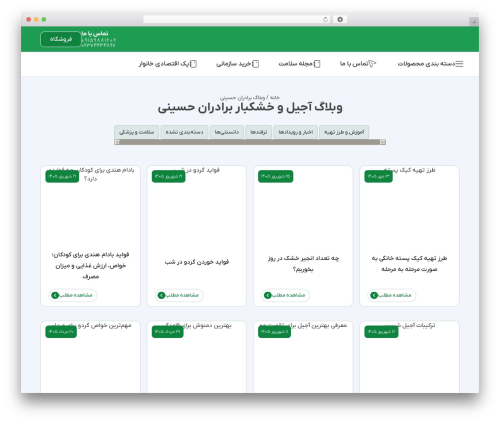
Task: Open a new browser tab with the plus icon
Action: pos(474,22)
